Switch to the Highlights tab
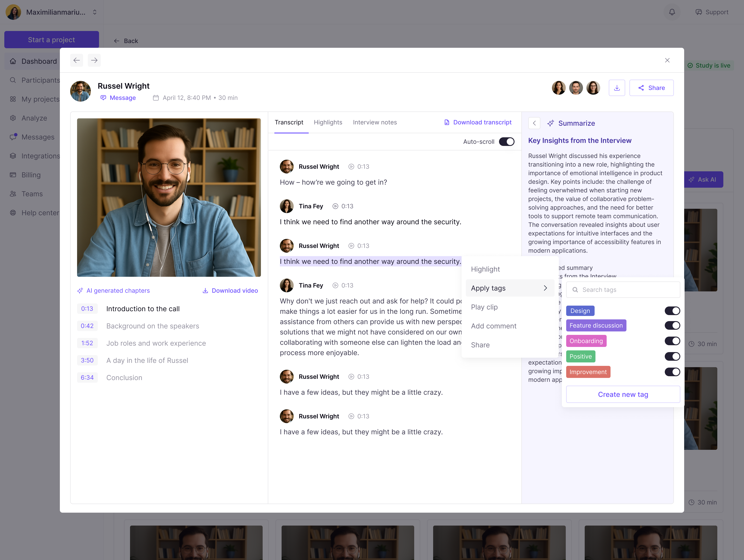 pos(328,122)
